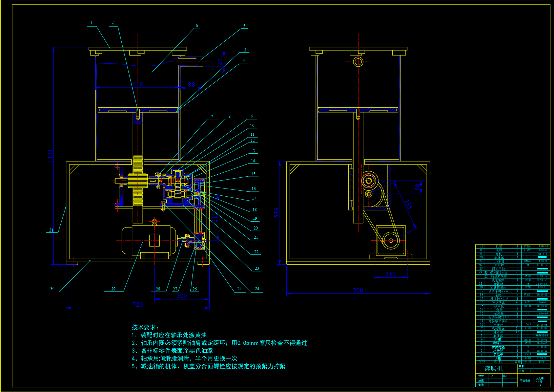Screen dimensions: 554x392
Task: Click the 40 dimension beside the outlet spout
Action: click(x=221, y=62)
